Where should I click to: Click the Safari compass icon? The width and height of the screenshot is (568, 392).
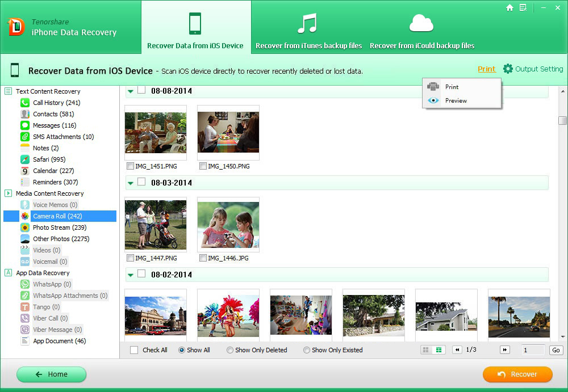pyautogui.click(x=24, y=159)
